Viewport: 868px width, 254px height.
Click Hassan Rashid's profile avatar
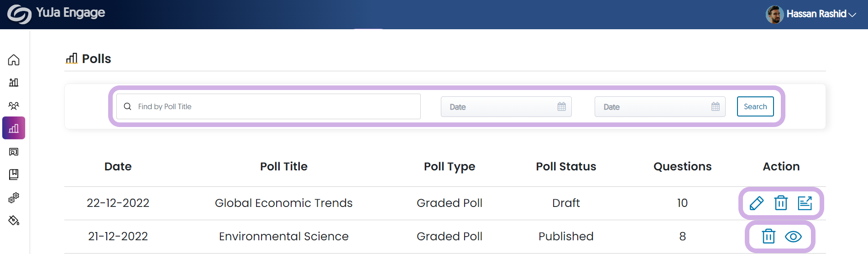pos(774,15)
